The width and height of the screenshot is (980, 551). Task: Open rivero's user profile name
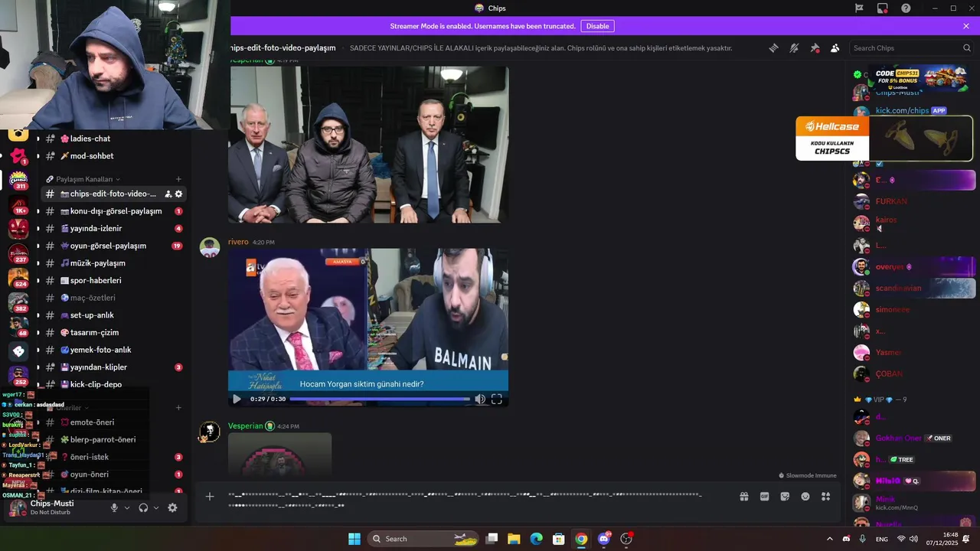coord(238,242)
